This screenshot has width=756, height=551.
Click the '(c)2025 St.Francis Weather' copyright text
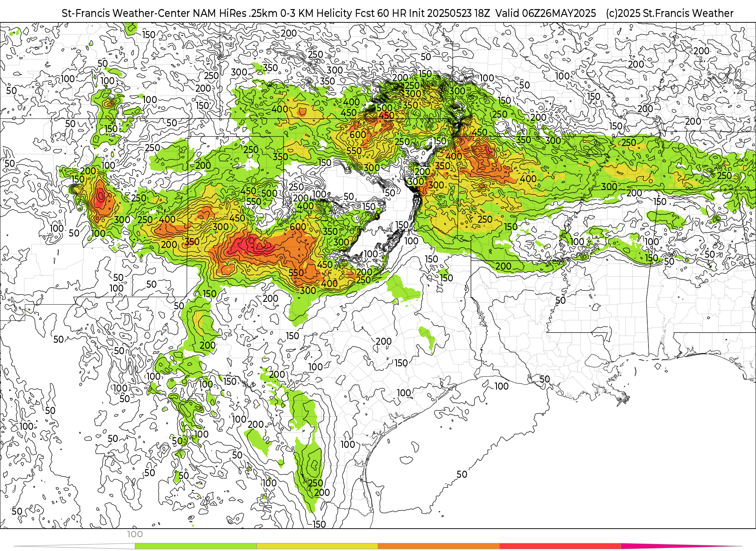pos(670,13)
